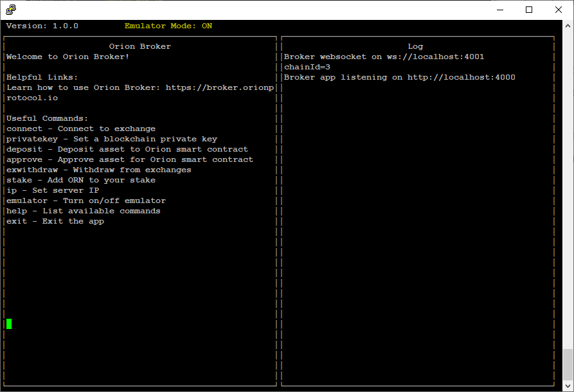Click the "connect - Connect to exchange" line

coord(81,129)
